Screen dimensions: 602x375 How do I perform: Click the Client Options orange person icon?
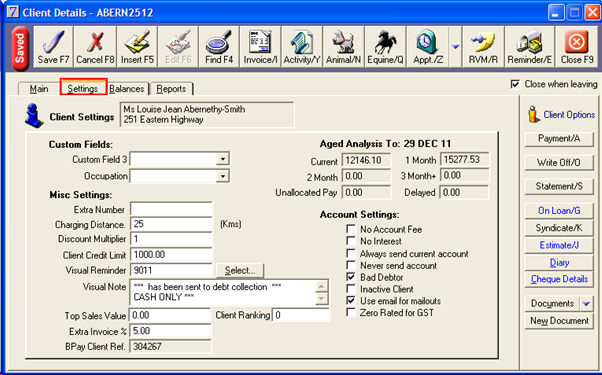coord(533,114)
